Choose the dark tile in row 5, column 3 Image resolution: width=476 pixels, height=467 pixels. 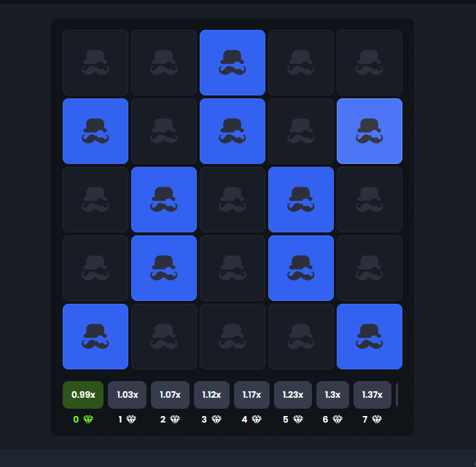coord(233,337)
